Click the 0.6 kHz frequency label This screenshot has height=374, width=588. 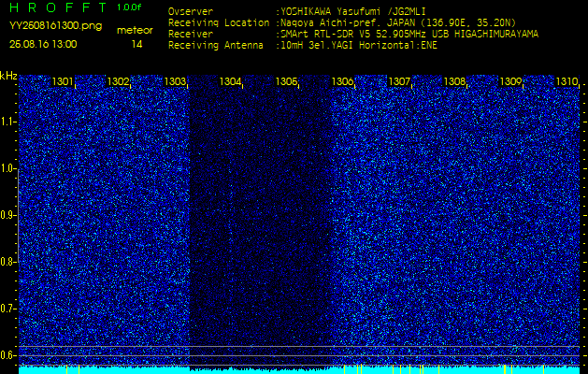(7, 355)
